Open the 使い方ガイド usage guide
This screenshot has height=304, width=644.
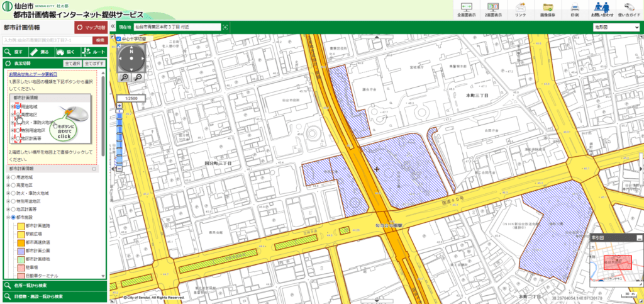[x=628, y=9]
